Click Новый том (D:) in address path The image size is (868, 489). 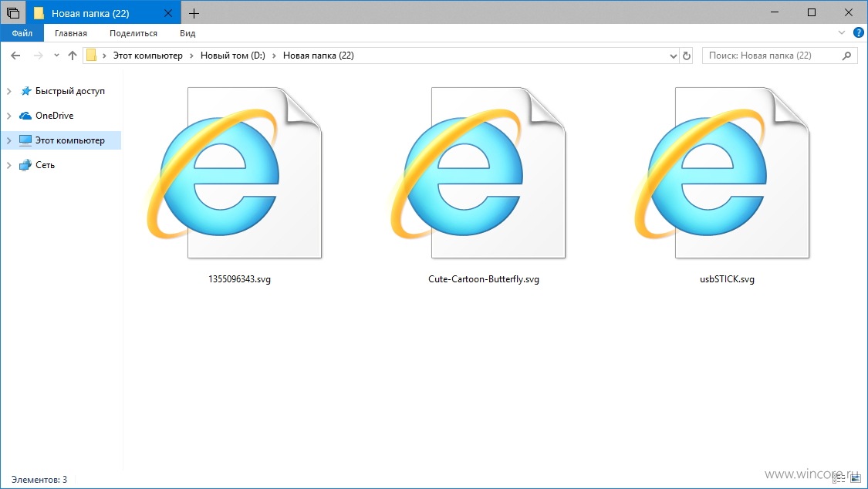[232, 56]
